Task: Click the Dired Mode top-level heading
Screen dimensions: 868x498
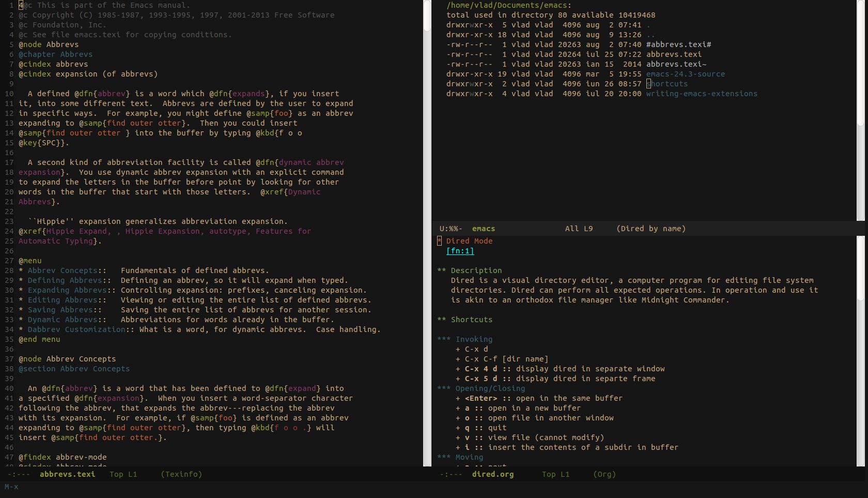Action: [469, 241]
